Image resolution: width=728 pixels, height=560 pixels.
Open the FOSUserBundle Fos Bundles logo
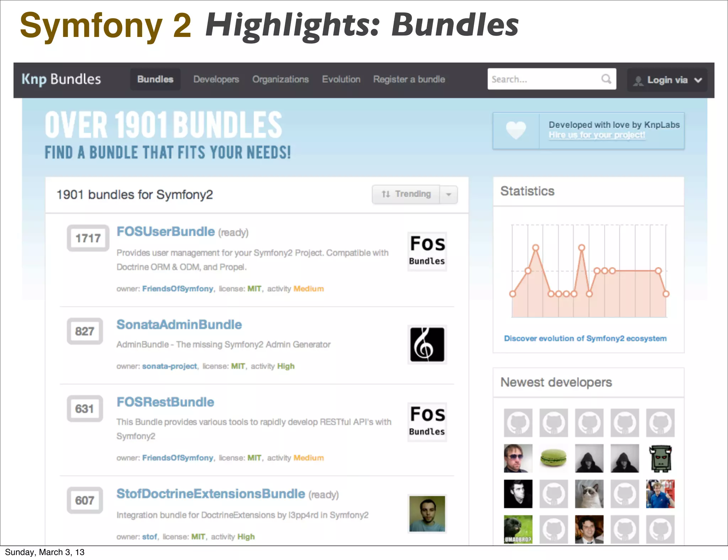[x=427, y=251]
